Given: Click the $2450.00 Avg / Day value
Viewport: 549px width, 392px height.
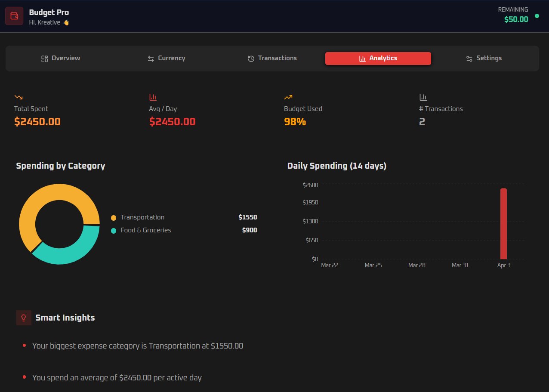Looking at the screenshot, I should click(x=173, y=122).
